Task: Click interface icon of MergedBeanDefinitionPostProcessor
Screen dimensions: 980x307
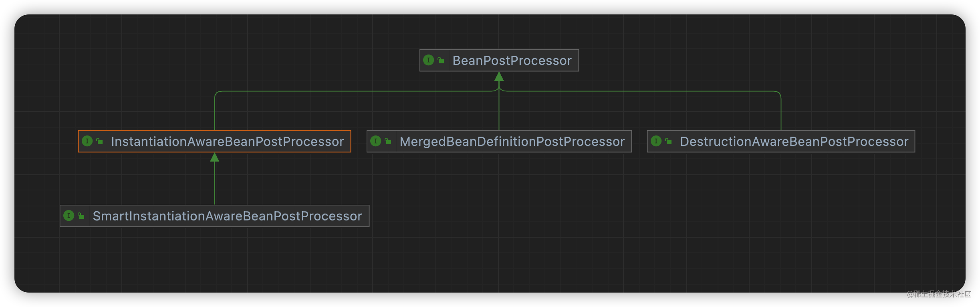Action: [x=376, y=141]
